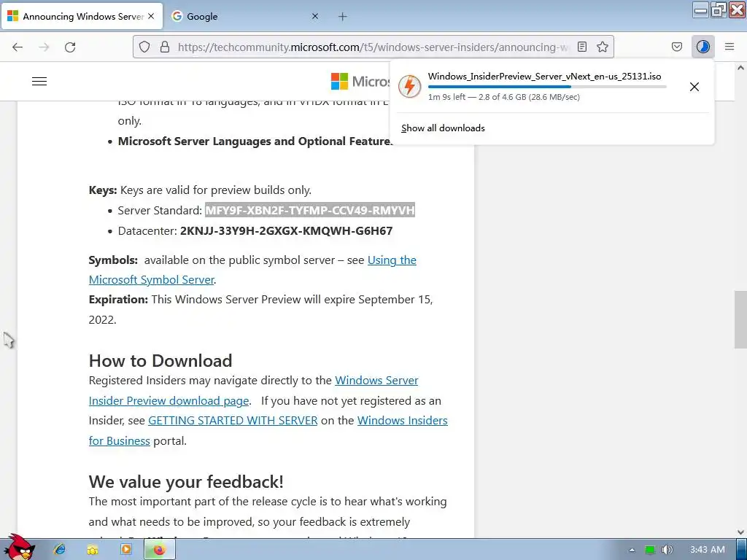Open the volume speaker tray icon
This screenshot has width=747, height=560.
pyautogui.click(x=667, y=550)
